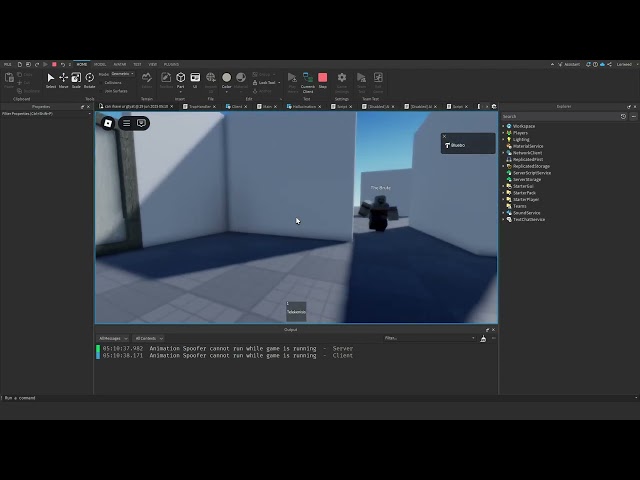
Task: Open the Color dropdown arrow
Action: click(x=227, y=92)
